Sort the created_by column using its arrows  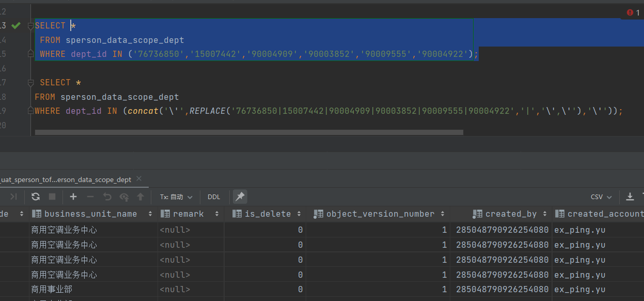[545, 214]
